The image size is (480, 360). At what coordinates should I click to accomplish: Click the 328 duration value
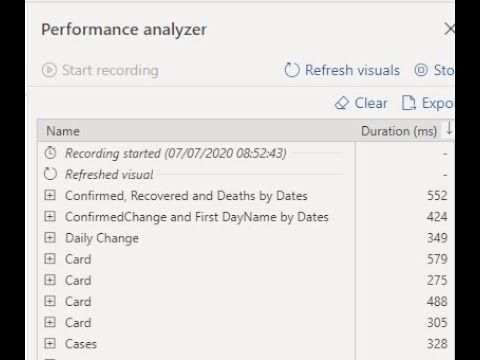[x=437, y=344]
